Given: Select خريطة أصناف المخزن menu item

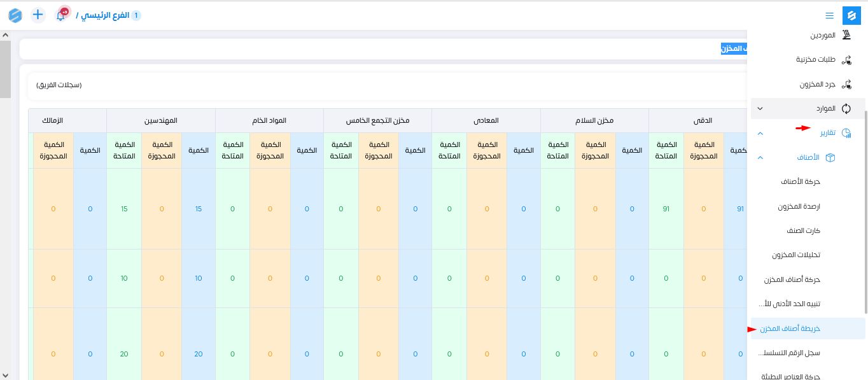Looking at the screenshot, I should [x=790, y=328].
